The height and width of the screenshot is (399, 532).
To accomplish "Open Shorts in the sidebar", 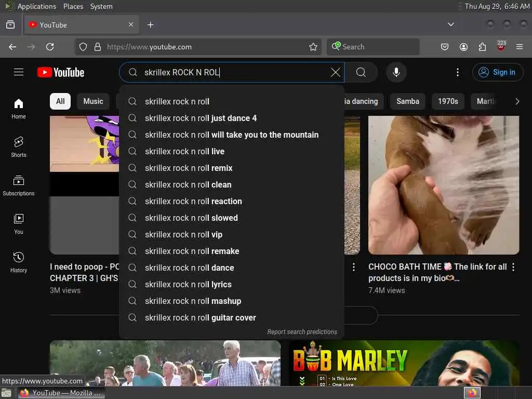I will pyautogui.click(x=19, y=147).
